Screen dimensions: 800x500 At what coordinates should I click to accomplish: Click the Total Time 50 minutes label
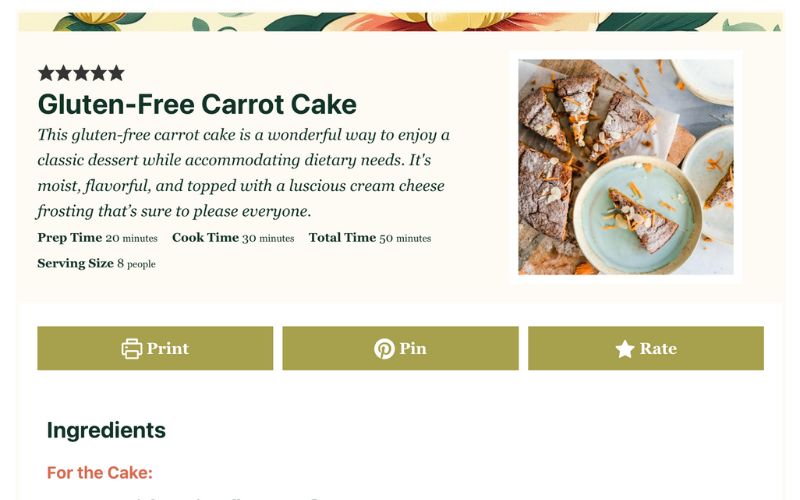tap(369, 238)
